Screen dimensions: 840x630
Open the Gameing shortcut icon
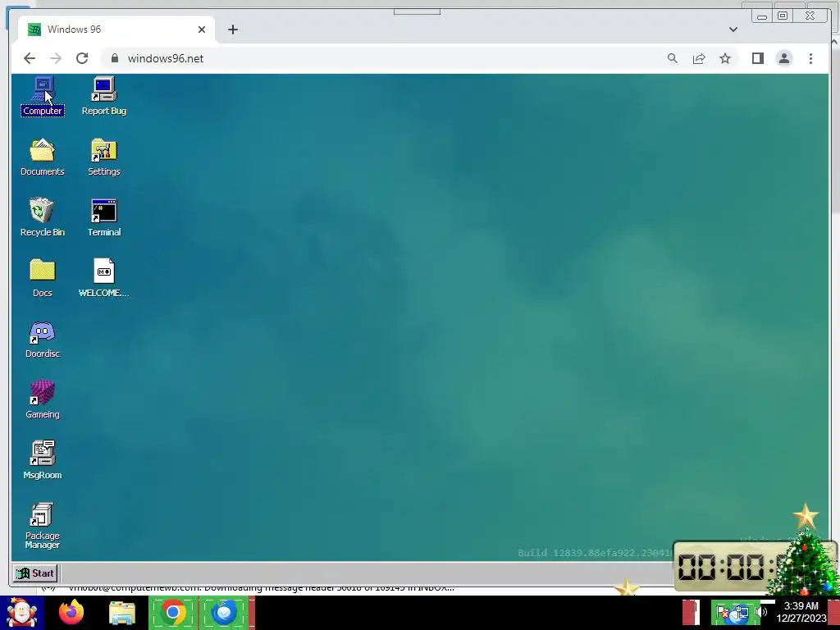(43, 399)
